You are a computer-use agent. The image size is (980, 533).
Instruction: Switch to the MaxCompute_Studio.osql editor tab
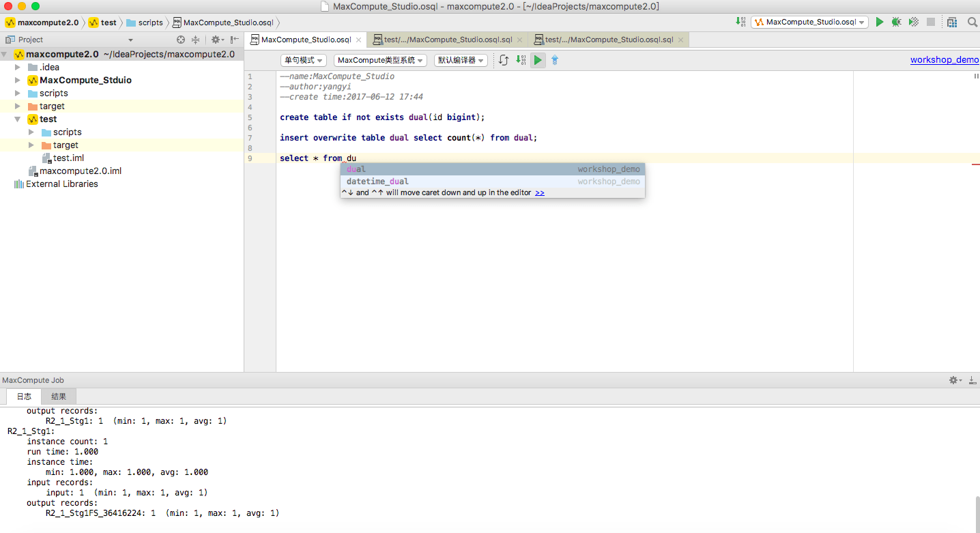(x=306, y=40)
